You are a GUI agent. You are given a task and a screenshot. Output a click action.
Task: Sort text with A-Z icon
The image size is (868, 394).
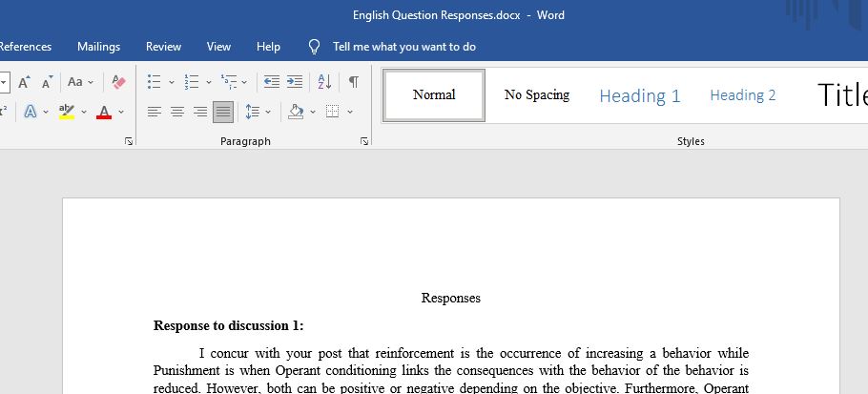click(324, 82)
